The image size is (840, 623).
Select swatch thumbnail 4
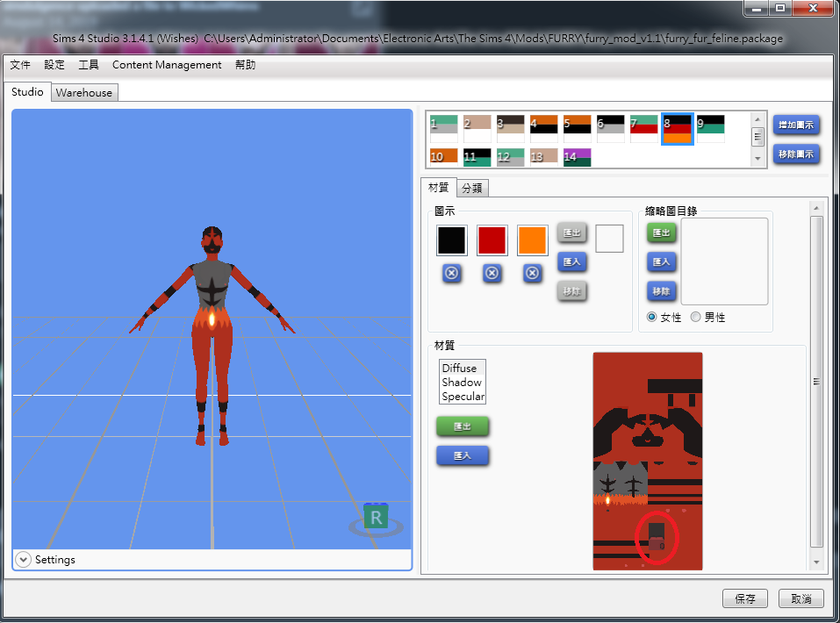coord(543,129)
